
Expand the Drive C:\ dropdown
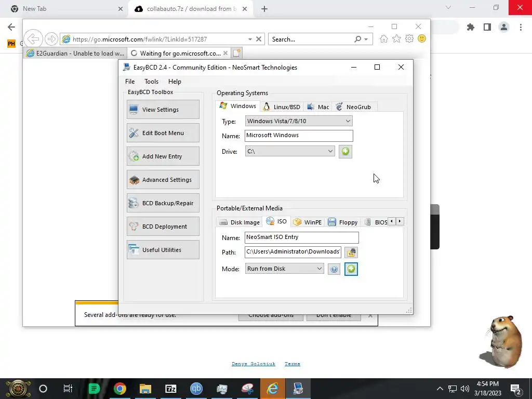[x=290, y=151]
